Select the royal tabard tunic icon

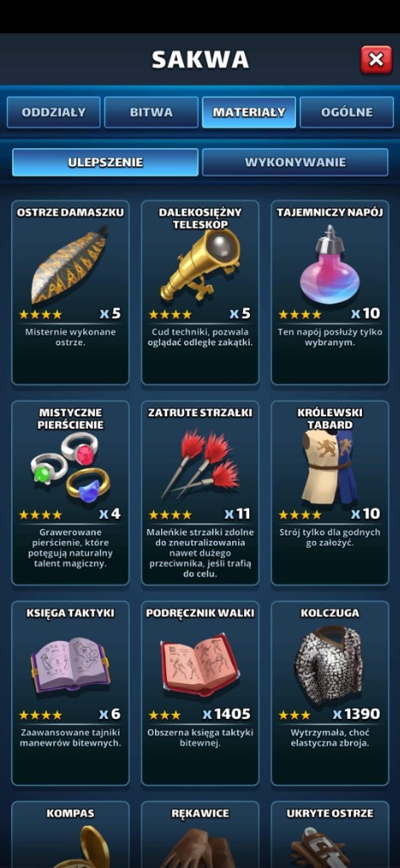(x=330, y=465)
